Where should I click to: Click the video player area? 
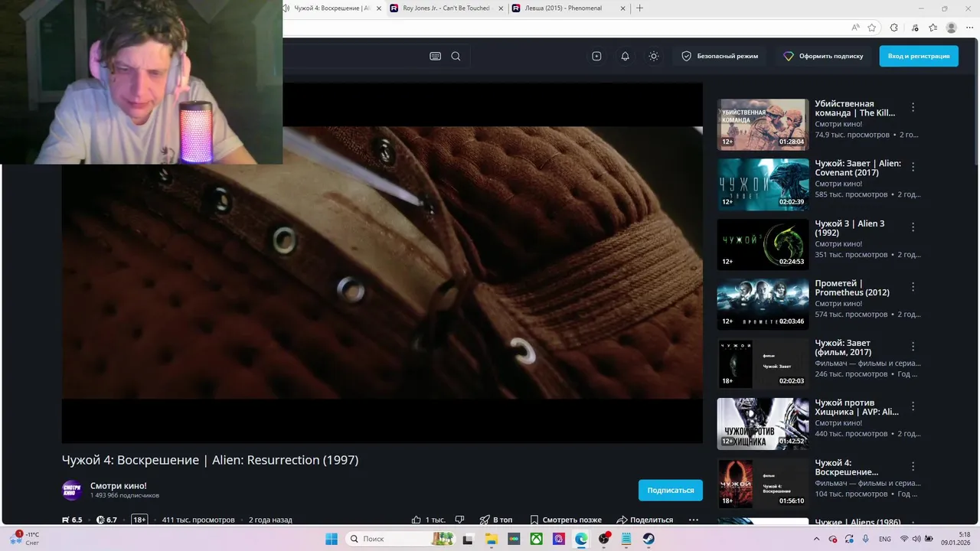[382, 262]
